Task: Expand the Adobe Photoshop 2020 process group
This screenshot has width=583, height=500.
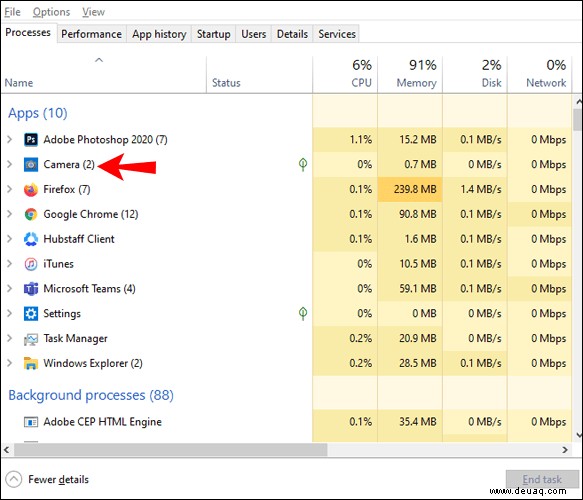Action: (x=10, y=139)
